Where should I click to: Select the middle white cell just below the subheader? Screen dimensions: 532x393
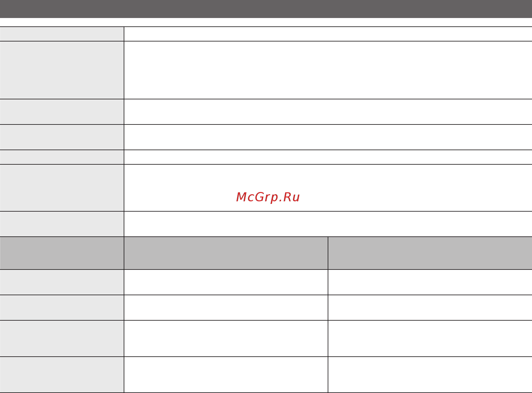[226, 282]
